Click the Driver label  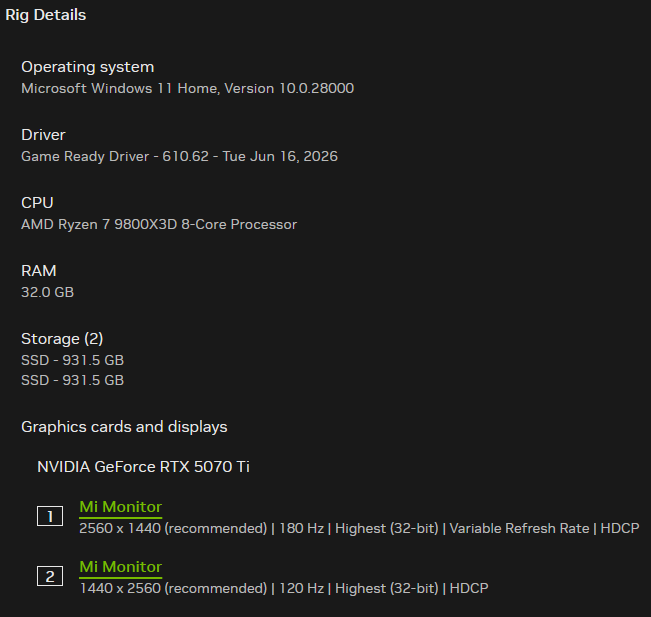coord(43,135)
